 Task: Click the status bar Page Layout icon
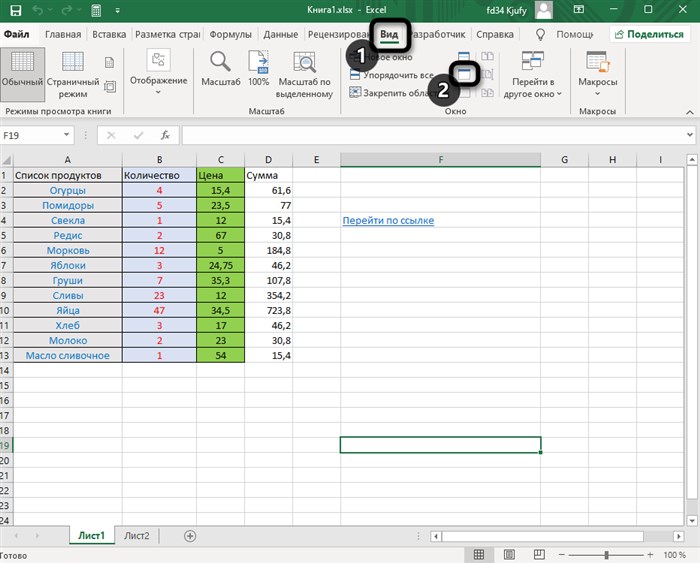point(509,555)
